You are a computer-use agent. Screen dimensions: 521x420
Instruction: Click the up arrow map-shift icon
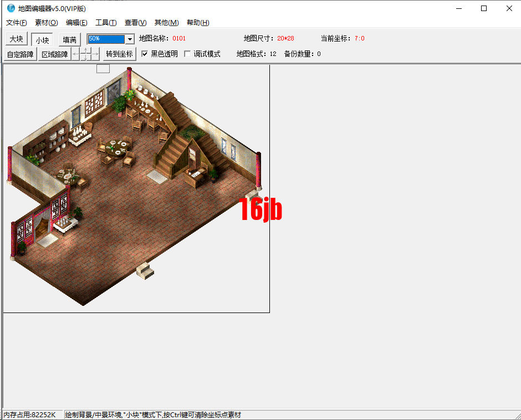click(x=85, y=49)
